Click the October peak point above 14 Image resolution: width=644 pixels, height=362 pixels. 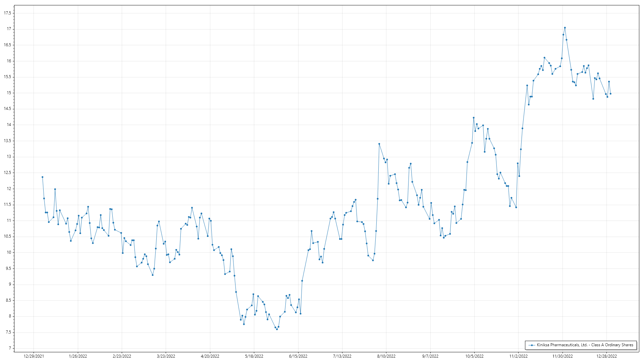tap(474, 118)
